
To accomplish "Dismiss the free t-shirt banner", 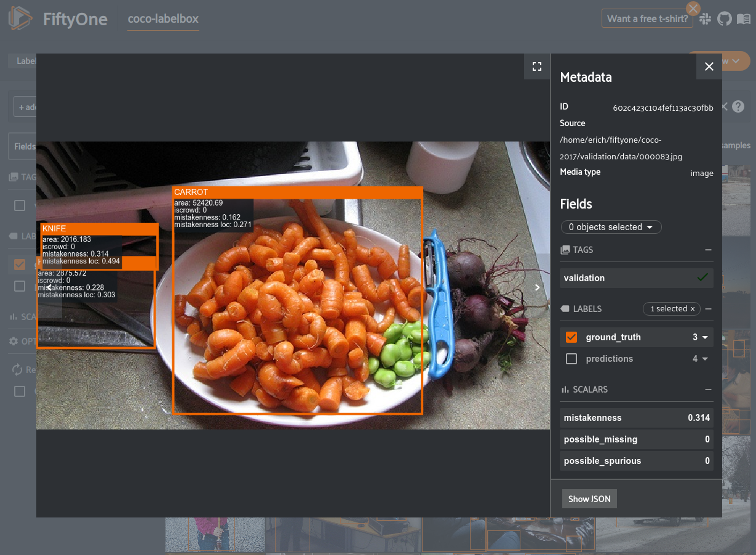I will 693,9.
